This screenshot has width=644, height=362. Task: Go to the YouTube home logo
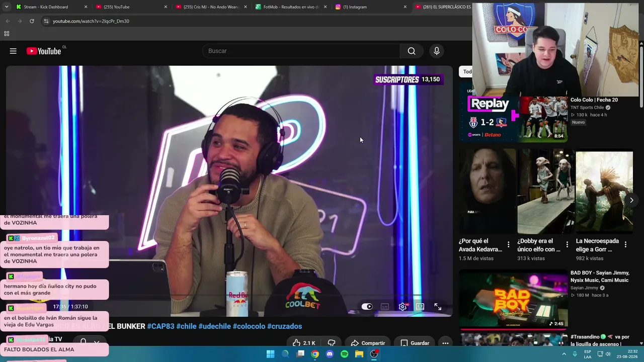click(44, 51)
